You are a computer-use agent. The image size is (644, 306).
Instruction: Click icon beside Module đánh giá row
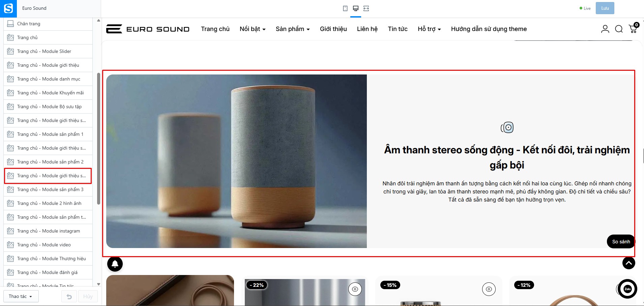click(10, 272)
